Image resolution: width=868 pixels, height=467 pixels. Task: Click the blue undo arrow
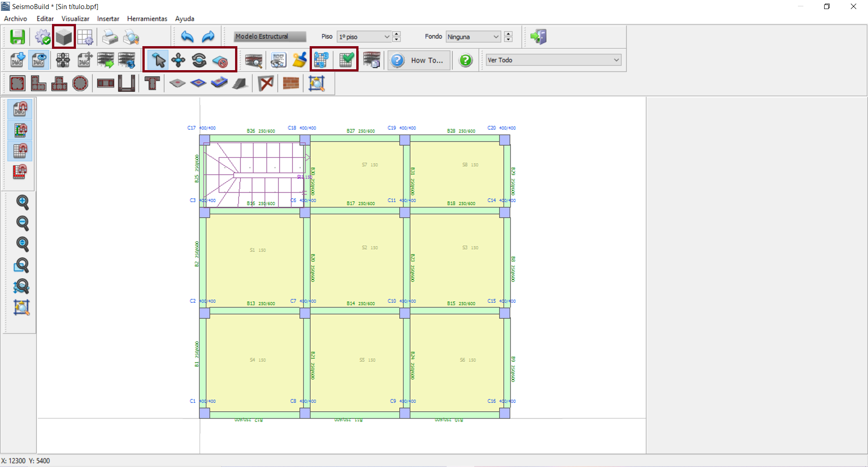point(187,37)
